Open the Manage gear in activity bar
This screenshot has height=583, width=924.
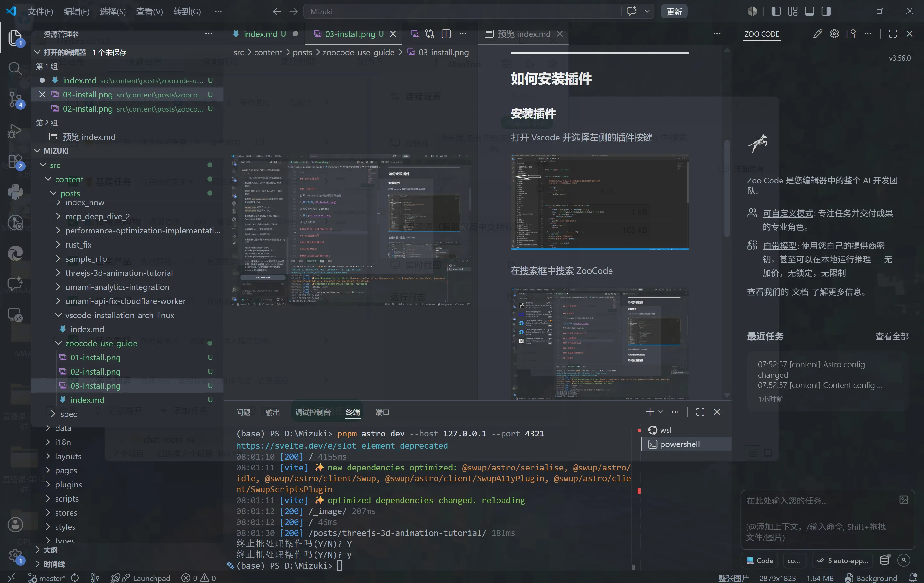coord(15,555)
